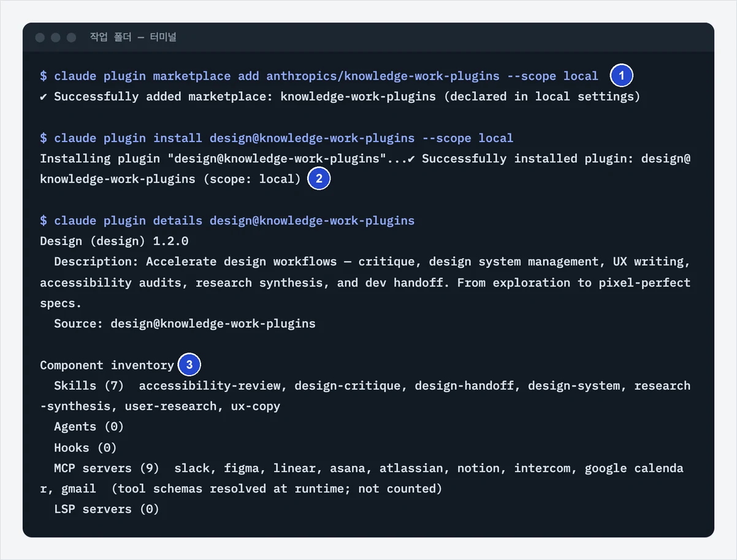Click the red close window dot
Viewport: 737px width, 560px height.
40,37
